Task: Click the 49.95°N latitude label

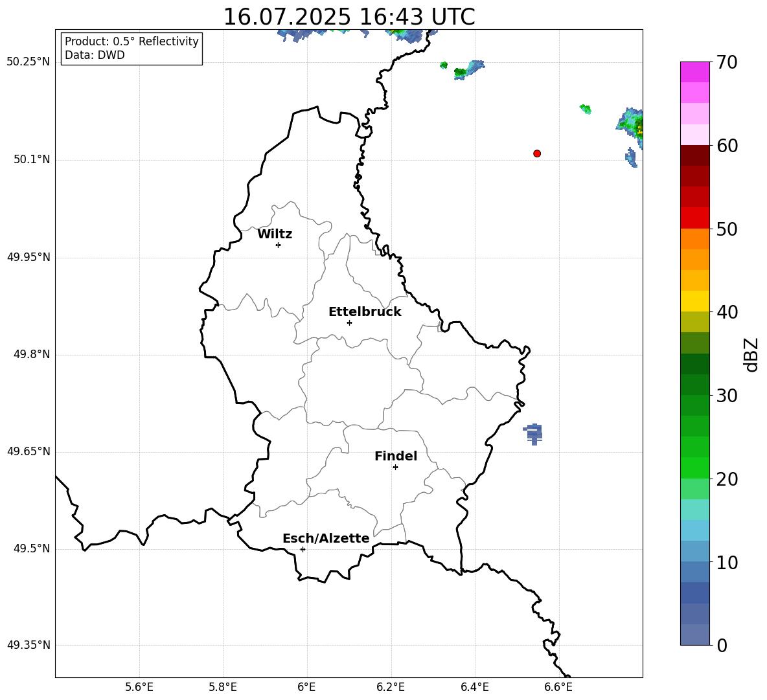Action: (28, 257)
